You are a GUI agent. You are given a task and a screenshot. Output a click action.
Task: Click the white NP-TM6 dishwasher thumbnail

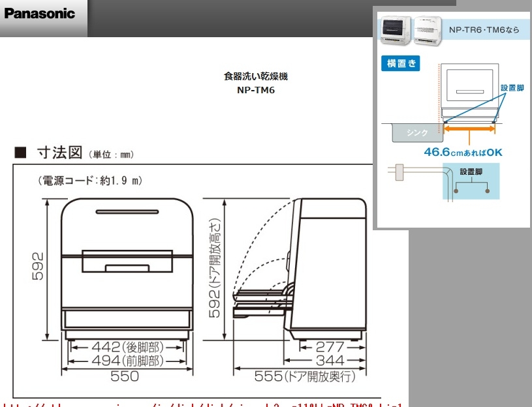[x=428, y=31]
